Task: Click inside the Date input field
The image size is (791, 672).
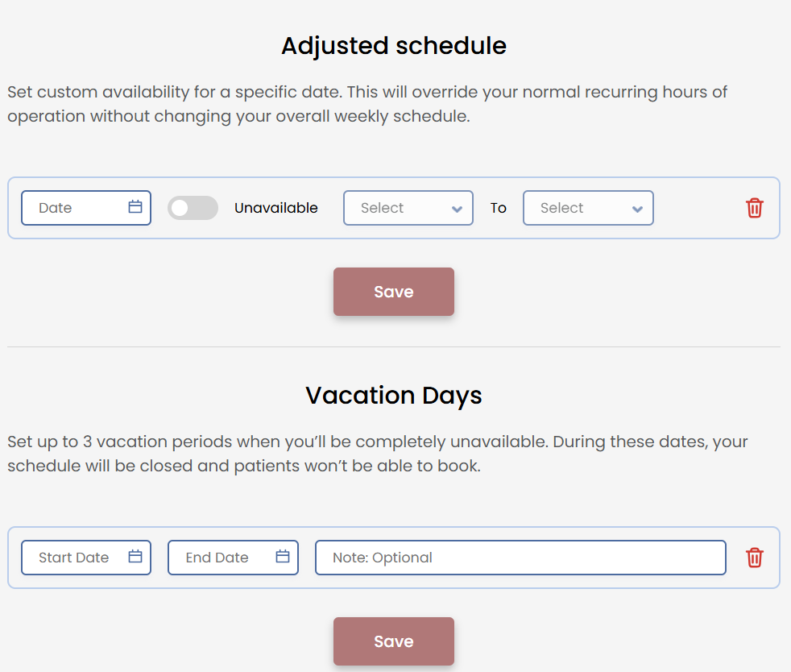Action: click(x=72, y=207)
